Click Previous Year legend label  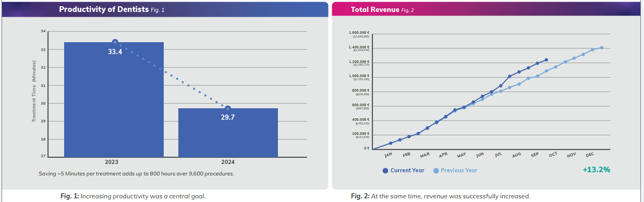459,170
